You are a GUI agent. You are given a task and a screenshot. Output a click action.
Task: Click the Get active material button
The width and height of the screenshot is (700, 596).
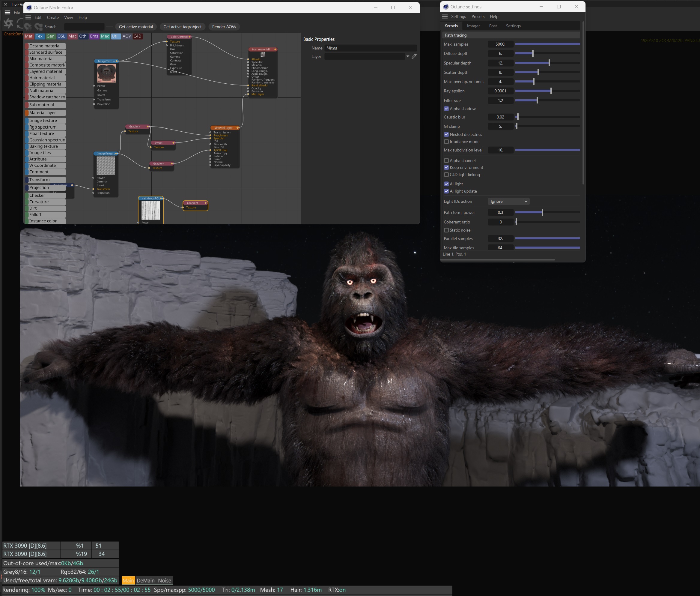pos(136,27)
